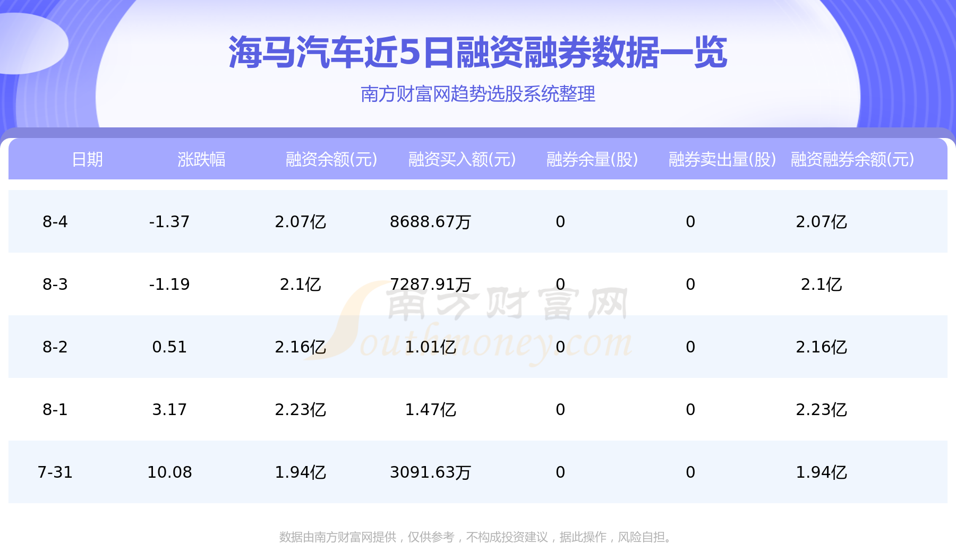
Task: Select the 融券卖出量(股) column header
Action: point(722,159)
